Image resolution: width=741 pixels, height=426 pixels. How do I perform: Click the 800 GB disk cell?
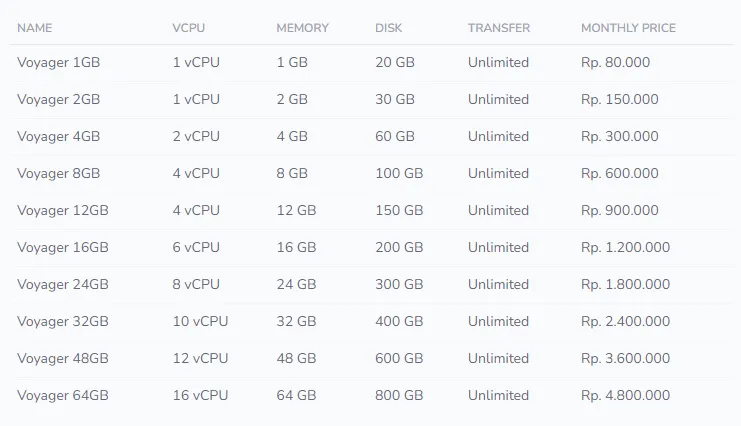tap(399, 396)
